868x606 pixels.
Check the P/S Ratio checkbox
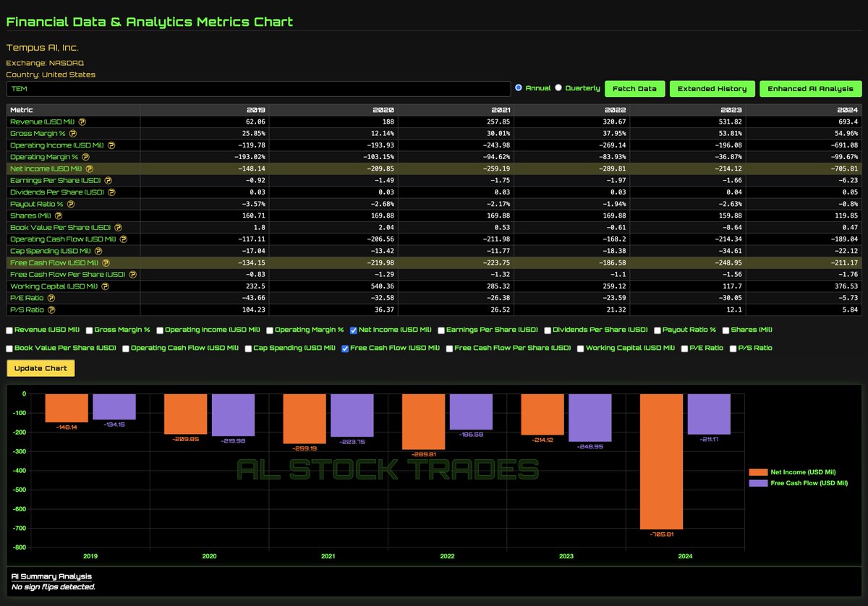733,348
